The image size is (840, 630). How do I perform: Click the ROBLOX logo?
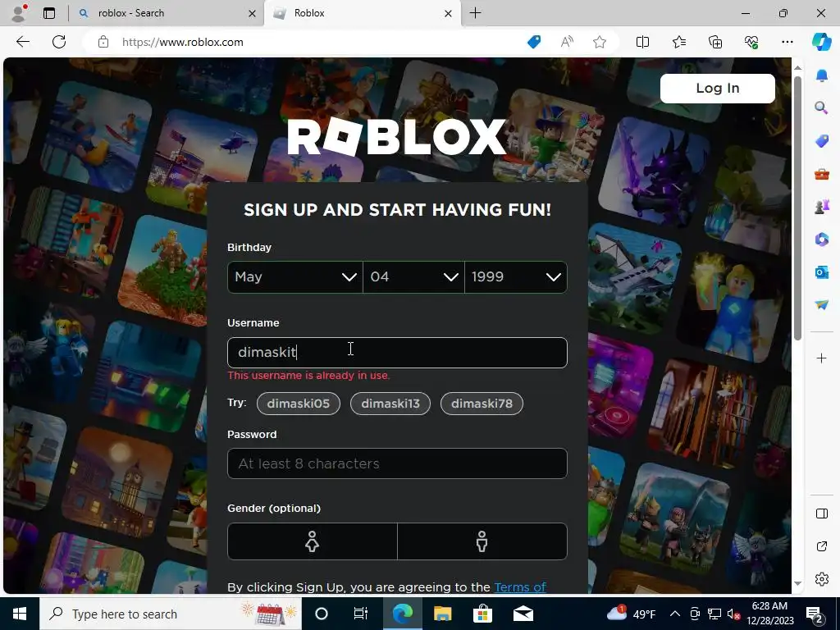point(396,137)
